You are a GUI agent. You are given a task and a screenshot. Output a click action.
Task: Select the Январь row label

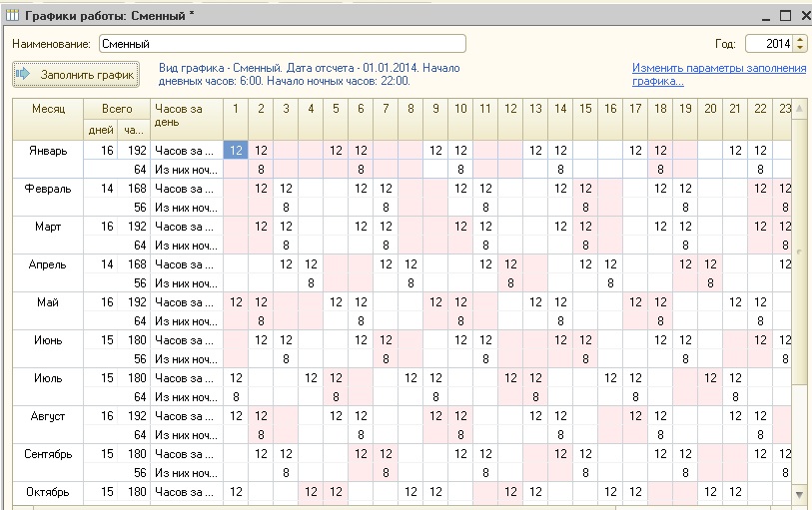49,151
